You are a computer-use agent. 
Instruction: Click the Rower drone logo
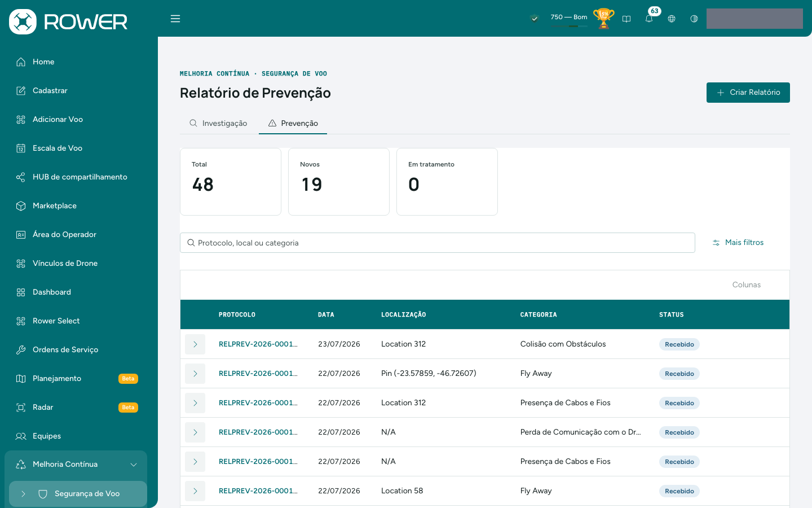(23, 21)
